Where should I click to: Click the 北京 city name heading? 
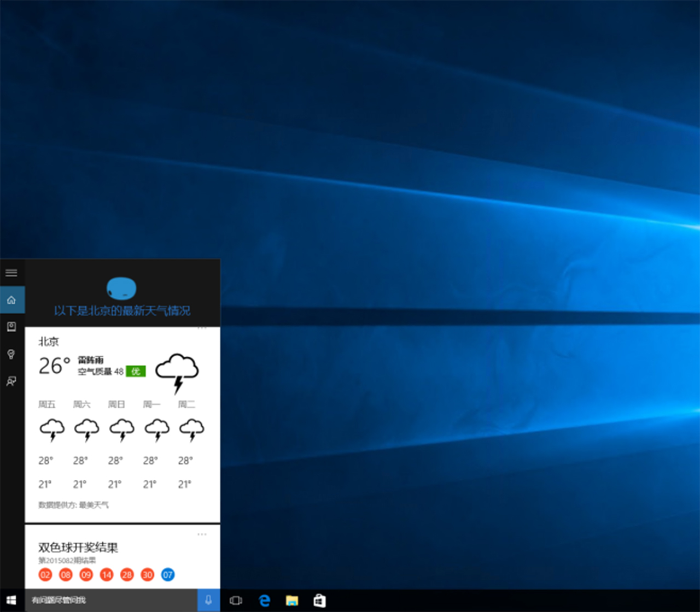(x=49, y=342)
